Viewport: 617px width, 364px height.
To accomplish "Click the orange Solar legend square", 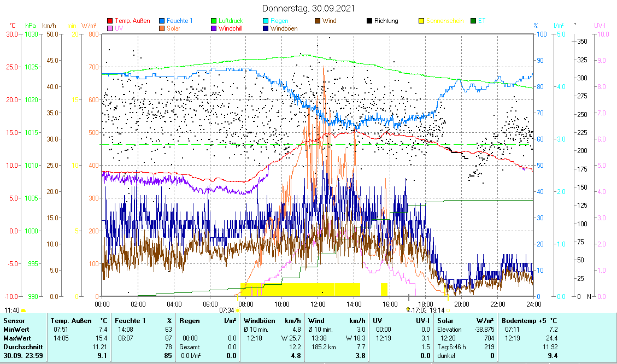I will tap(162, 28).
